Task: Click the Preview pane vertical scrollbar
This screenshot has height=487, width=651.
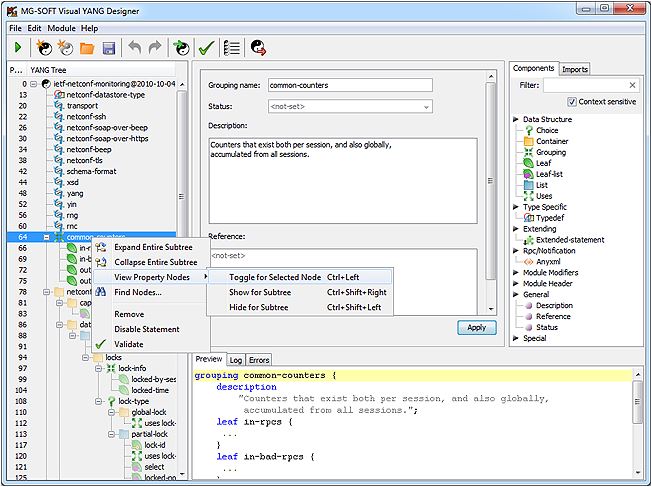Action: click(x=638, y=402)
